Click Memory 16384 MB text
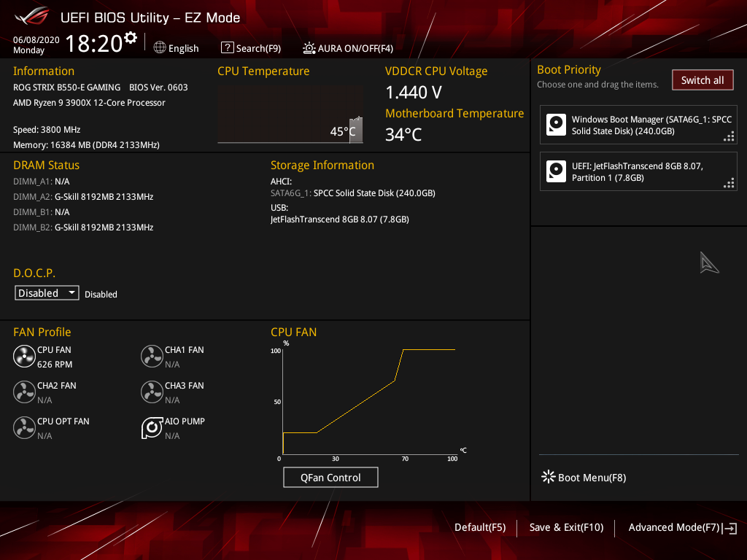 (x=86, y=145)
